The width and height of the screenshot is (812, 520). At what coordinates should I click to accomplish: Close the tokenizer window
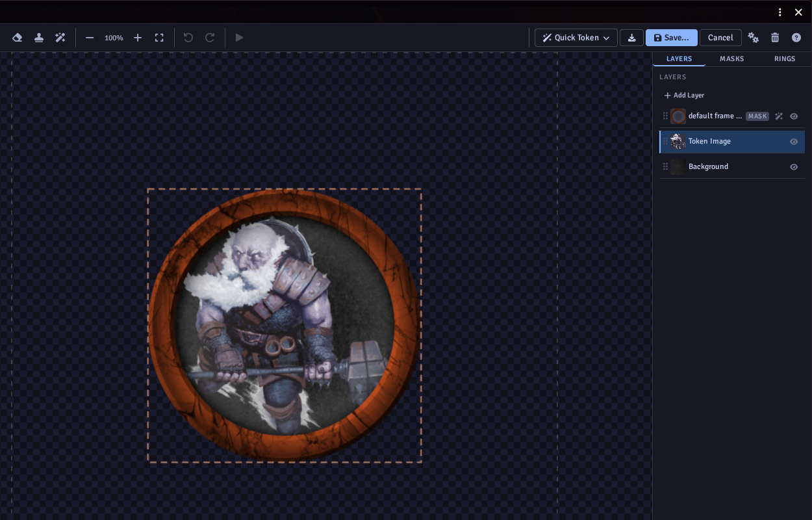coord(798,12)
